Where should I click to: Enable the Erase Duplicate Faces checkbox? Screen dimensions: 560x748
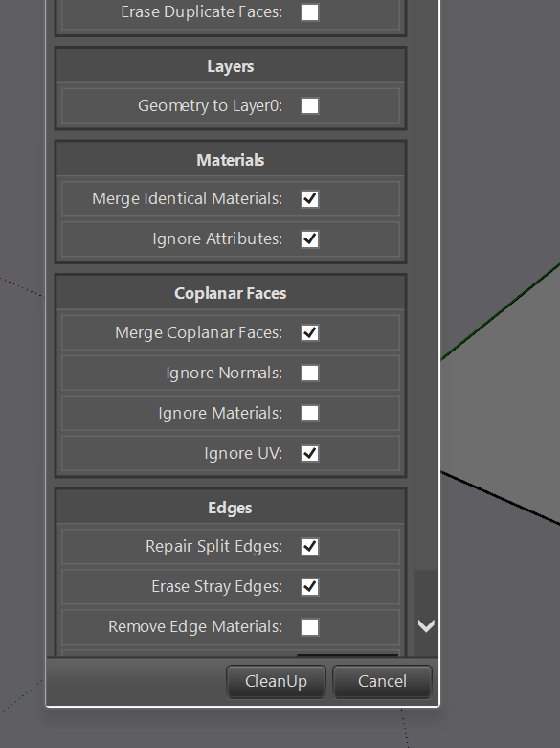point(310,12)
